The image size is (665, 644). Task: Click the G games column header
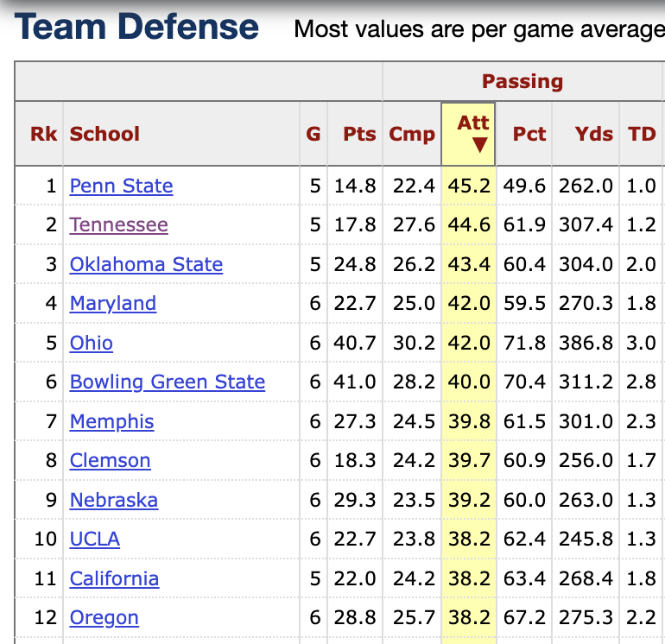click(x=313, y=134)
